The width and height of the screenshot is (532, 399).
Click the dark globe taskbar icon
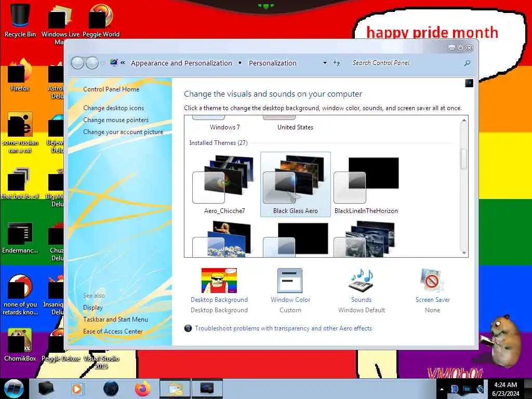click(x=111, y=389)
